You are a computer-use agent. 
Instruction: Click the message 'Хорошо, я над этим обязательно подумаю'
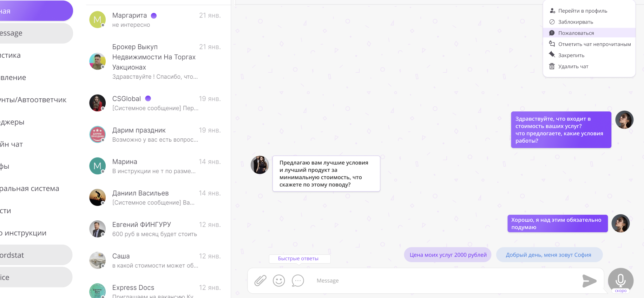[558, 223]
